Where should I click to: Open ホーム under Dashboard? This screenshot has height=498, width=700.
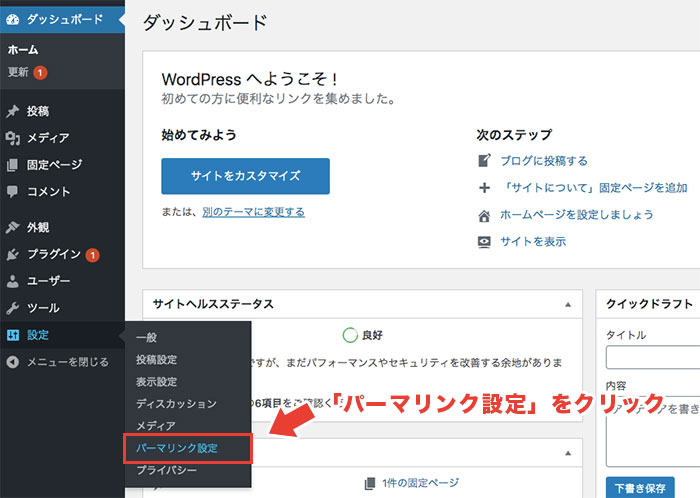click(x=23, y=50)
